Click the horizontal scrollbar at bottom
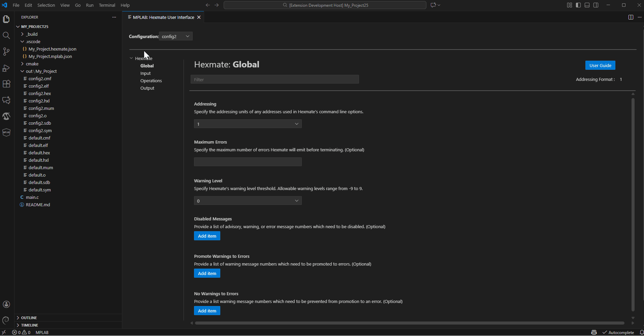The height and width of the screenshot is (336, 644). click(x=409, y=323)
